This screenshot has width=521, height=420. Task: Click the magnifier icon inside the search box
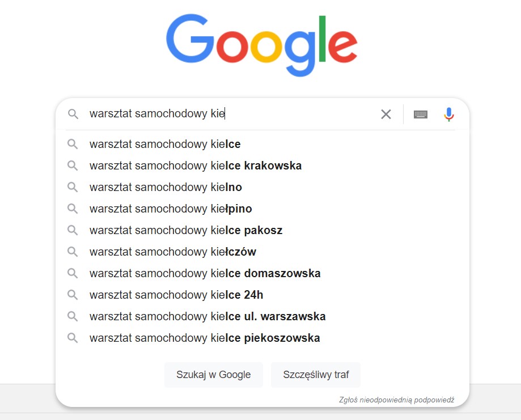[x=73, y=114]
